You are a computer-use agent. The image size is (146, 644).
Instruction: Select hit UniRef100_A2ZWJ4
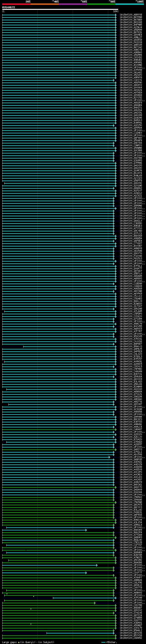131,27
